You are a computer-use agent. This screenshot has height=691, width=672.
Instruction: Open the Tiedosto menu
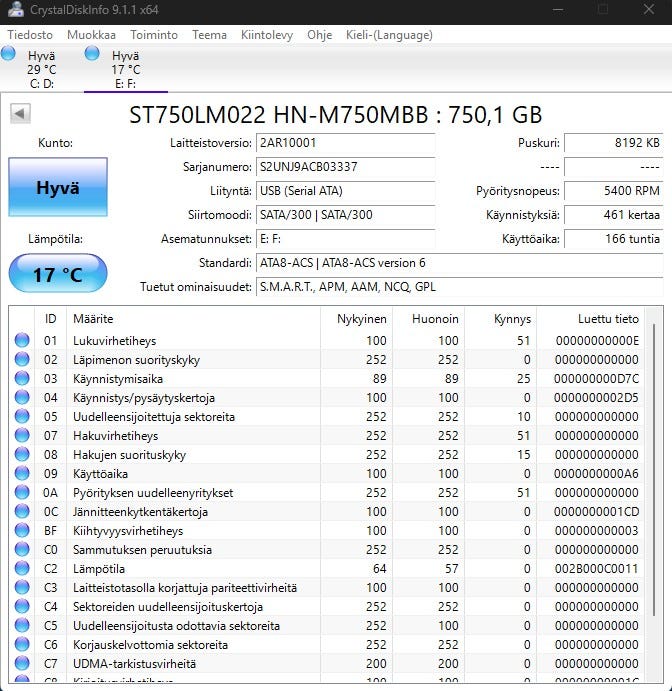coord(30,34)
